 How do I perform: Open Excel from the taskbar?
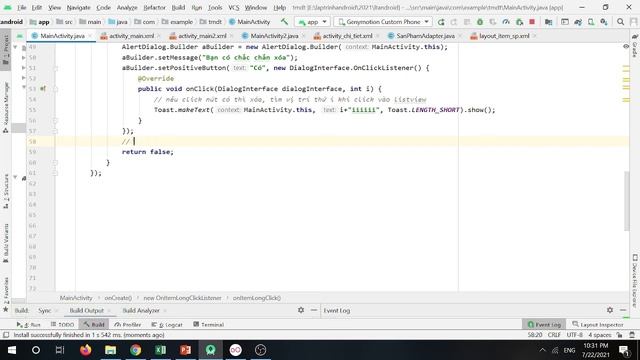[x=161, y=350]
